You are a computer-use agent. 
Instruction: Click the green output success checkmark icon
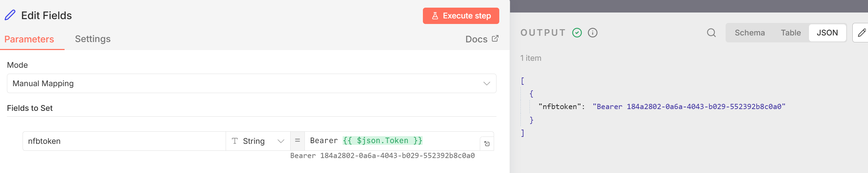577,33
